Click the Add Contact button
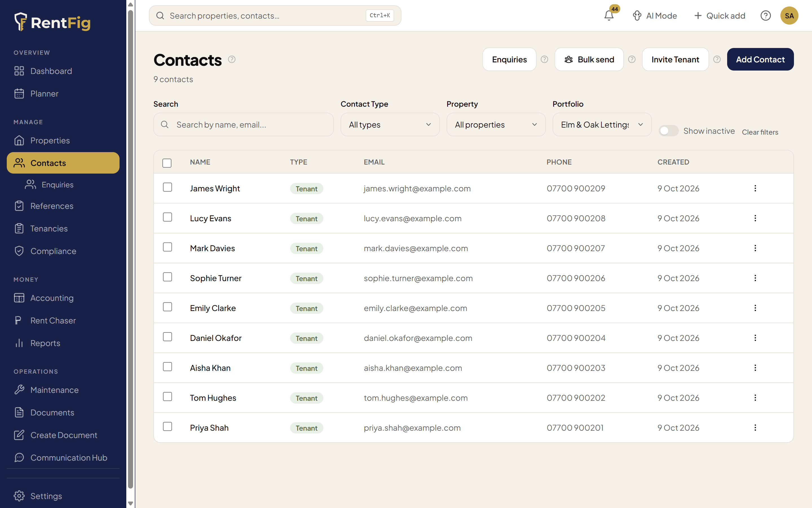This screenshot has width=812, height=508. pos(760,60)
